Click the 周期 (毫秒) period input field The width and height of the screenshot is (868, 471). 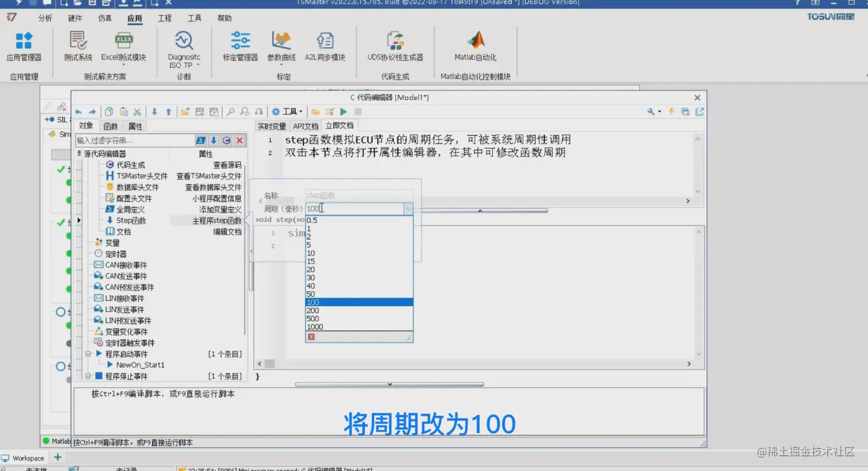coord(355,209)
